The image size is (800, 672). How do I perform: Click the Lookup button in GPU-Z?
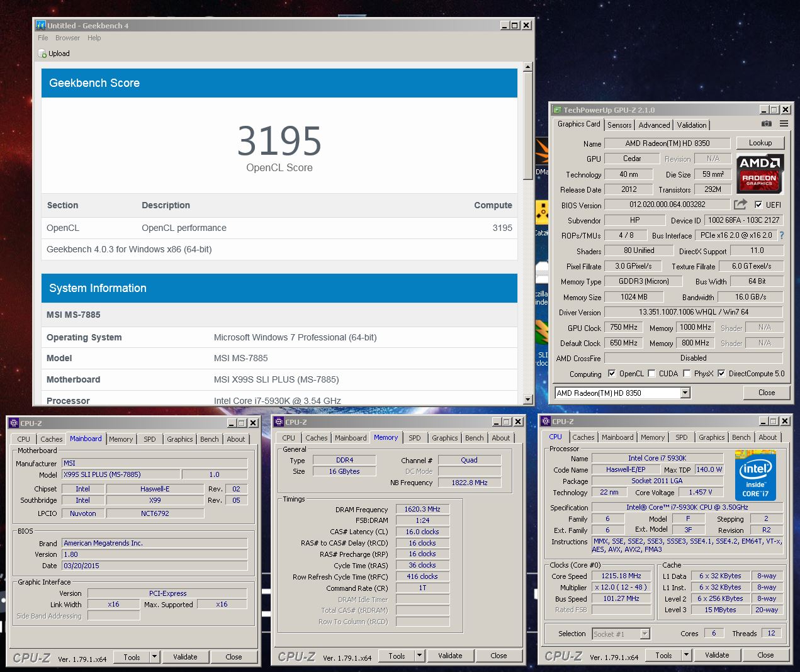pyautogui.click(x=760, y=143)
